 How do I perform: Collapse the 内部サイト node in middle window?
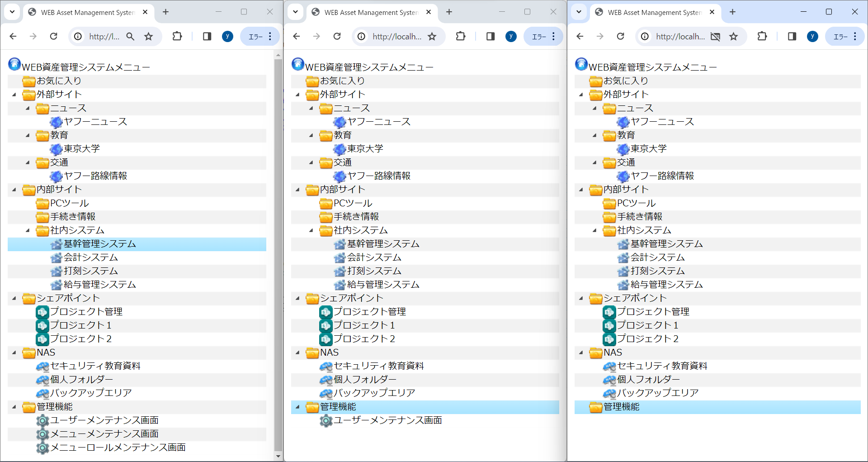click(297, 190)
